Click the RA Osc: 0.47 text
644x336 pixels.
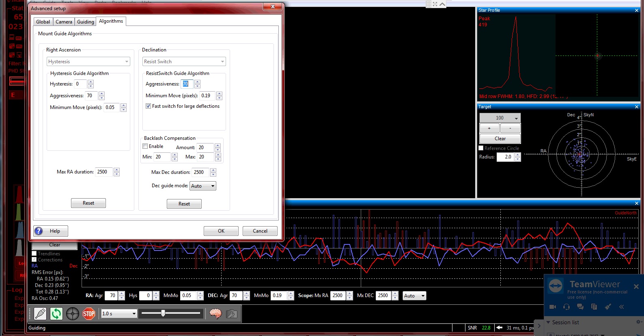[x=45, y=298]
